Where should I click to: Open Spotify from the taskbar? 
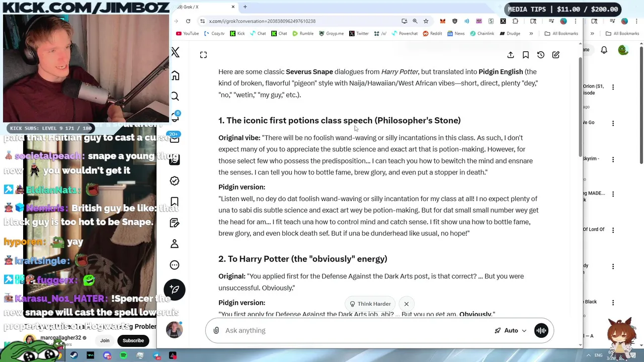coord(124,356)
